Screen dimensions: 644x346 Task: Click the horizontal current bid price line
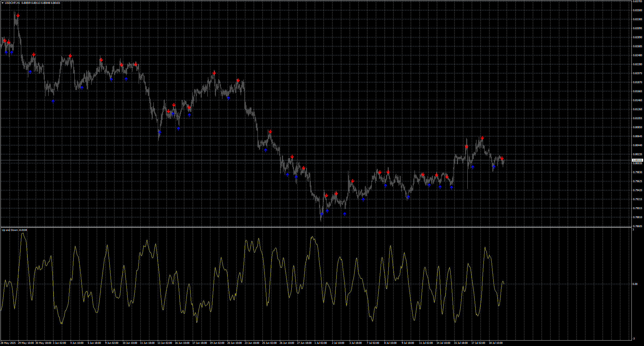click(x=316, y=160)
